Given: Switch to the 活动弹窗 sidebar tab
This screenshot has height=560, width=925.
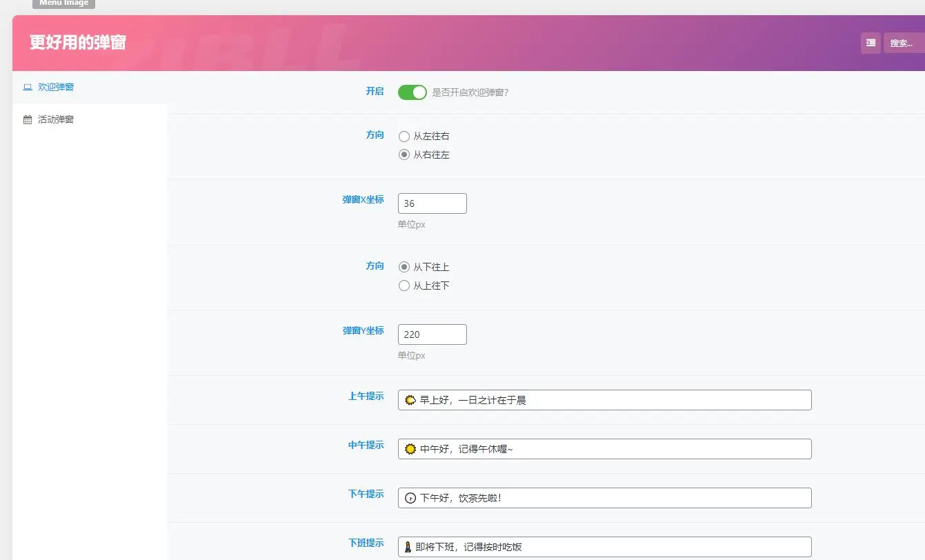Looking at the screenshot, I should point(90,119).
